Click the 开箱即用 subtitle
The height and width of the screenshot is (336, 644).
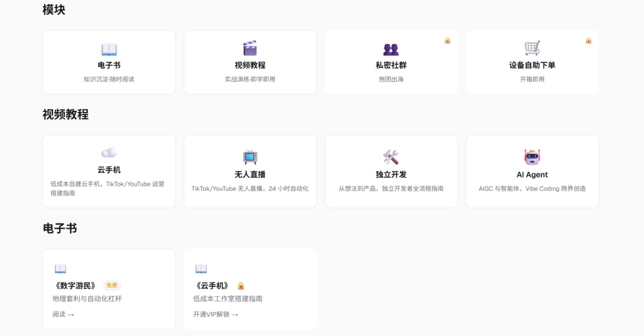[532, 79]
